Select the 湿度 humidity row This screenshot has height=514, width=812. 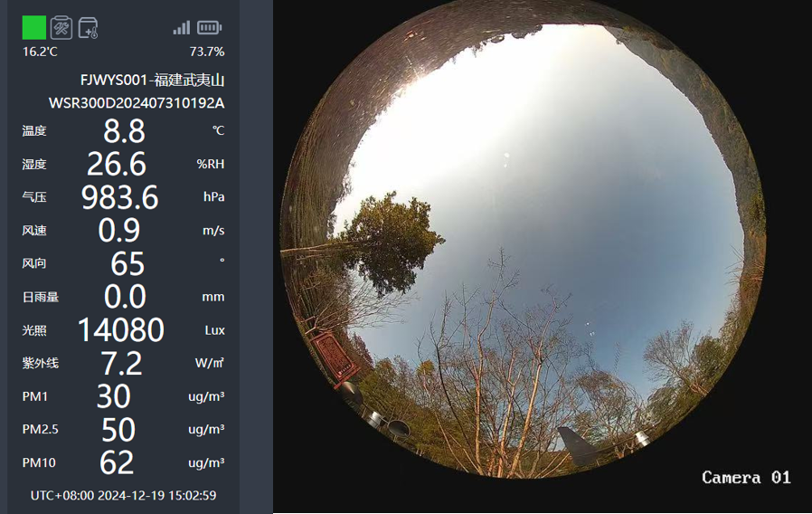[123, 165]
